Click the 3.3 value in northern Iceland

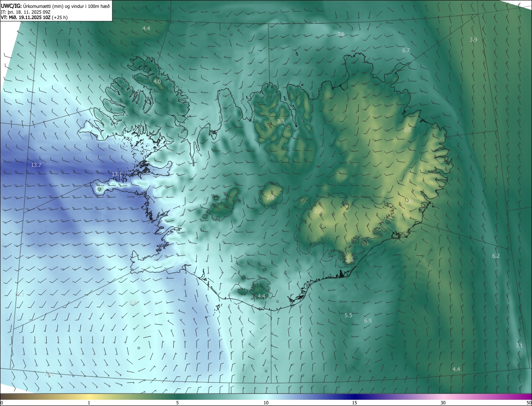pos(281,122)
